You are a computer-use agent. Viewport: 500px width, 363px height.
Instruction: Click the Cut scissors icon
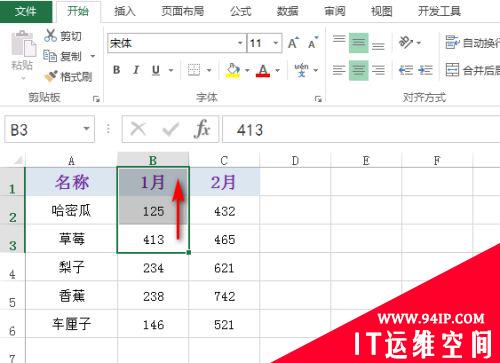pos(50,35)
